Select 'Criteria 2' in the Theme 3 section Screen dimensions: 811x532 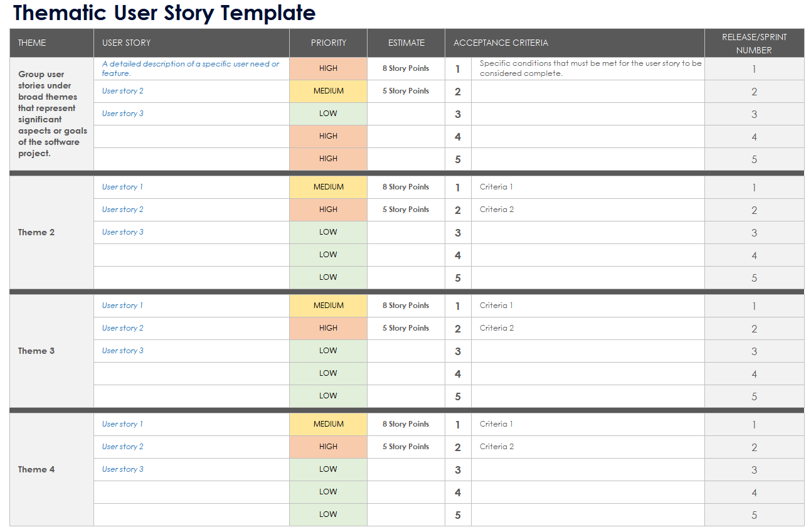497,328
